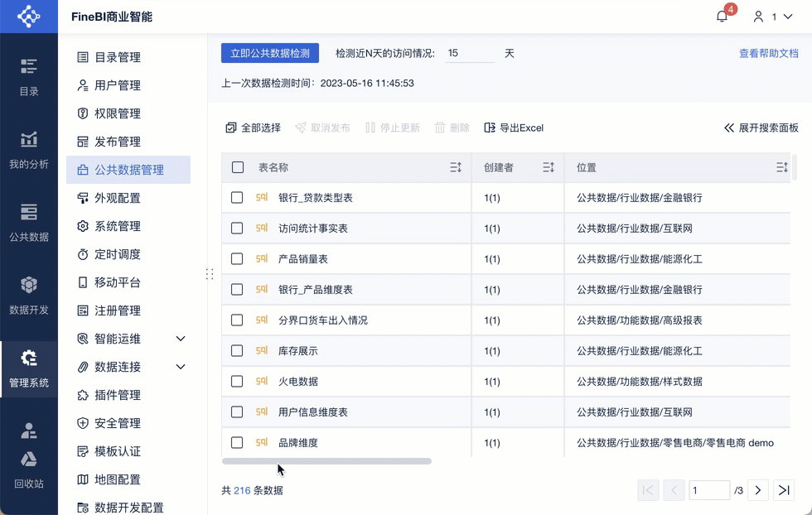Open 安全管理 in the settings menu

tap(124, 424)
